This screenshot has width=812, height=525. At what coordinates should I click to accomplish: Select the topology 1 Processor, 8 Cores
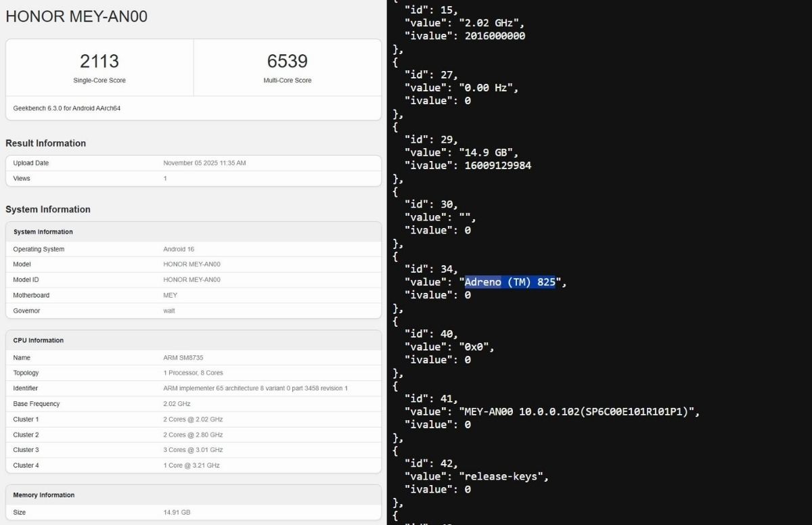click(x=193, y=373)
